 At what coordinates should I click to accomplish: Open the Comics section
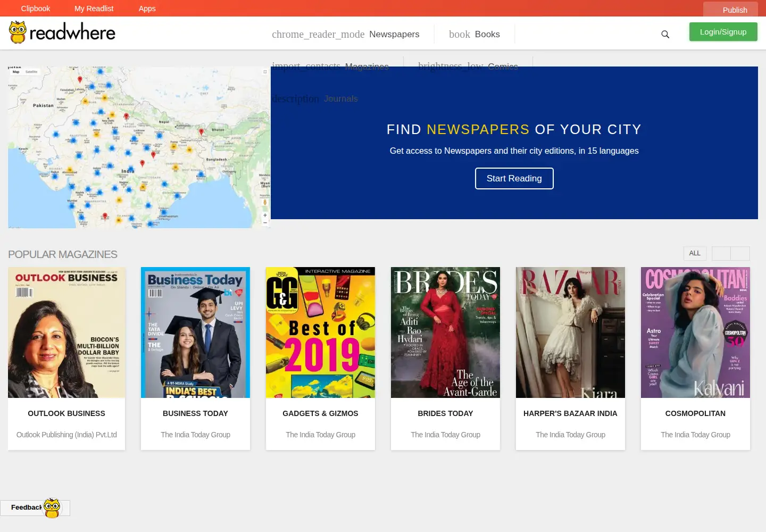coord(468,66)
